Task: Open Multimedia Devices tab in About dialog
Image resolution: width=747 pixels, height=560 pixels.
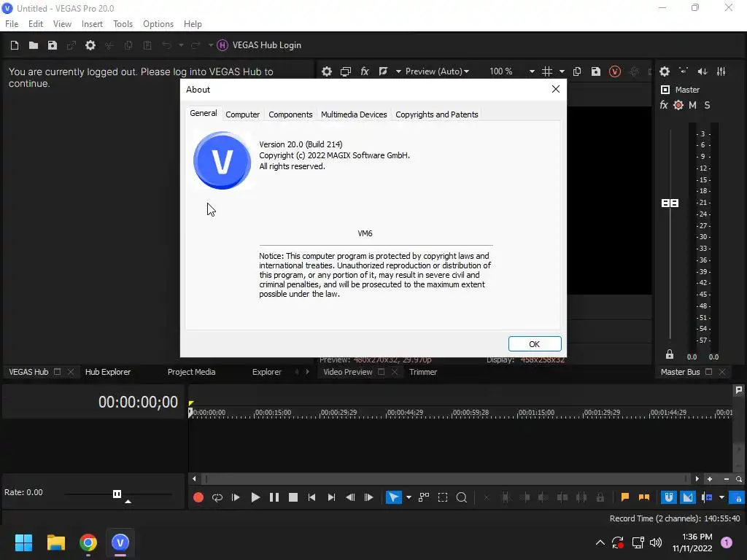Action: (x=354, y=114)
